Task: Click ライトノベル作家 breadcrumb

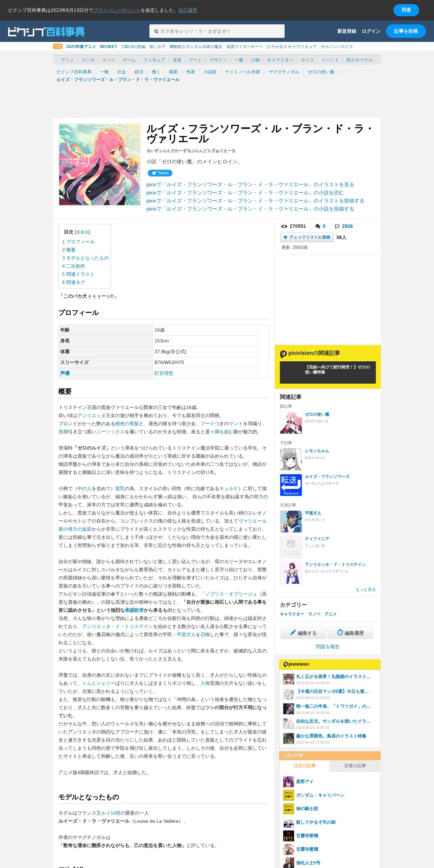Action: point(242,72)
